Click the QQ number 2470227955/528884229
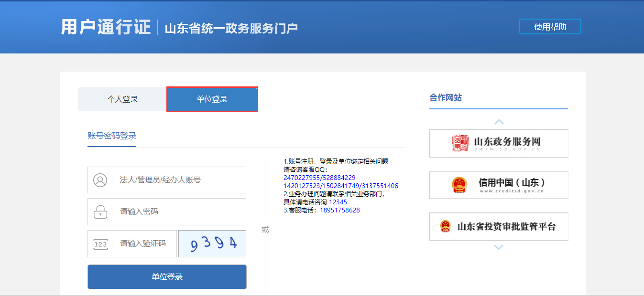Screen dimensions: 644x296 (x=319, y=178)
